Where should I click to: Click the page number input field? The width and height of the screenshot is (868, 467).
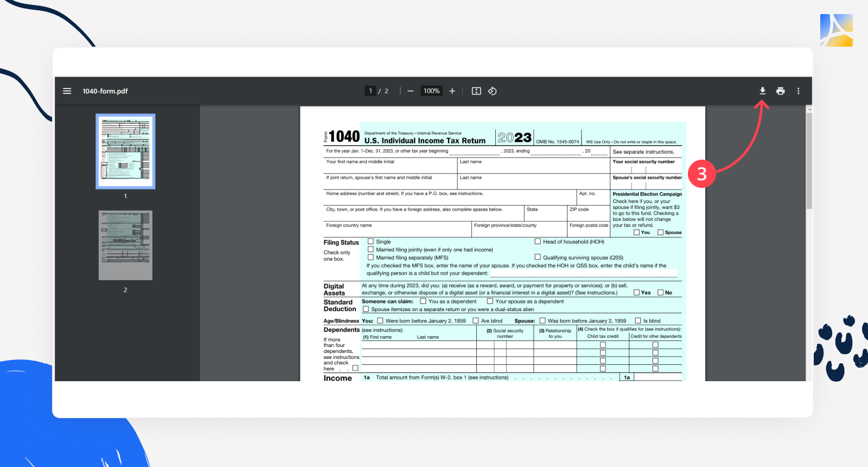click(x=371, y=91)
